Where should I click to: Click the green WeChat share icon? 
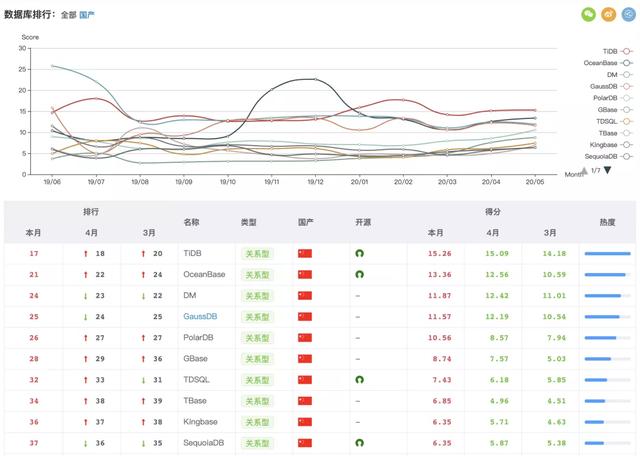pos(588,14)
